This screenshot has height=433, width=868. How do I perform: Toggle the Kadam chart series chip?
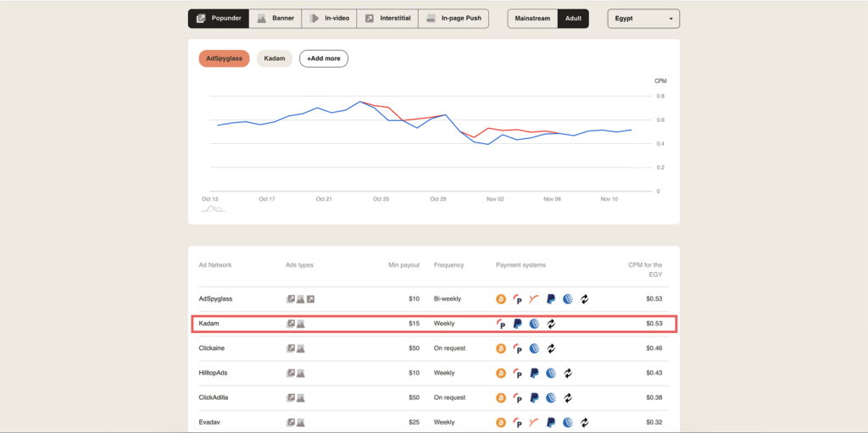pos(274,58)
